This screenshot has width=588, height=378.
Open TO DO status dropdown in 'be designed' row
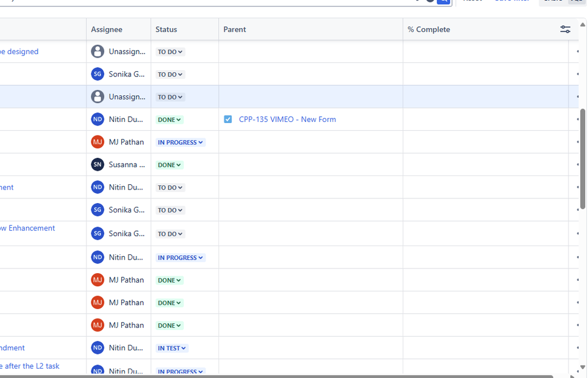click(x=170, y=52)
